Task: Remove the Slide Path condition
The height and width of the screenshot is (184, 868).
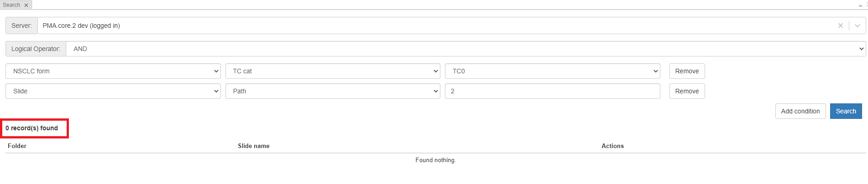Action: [x=687, y=91]
